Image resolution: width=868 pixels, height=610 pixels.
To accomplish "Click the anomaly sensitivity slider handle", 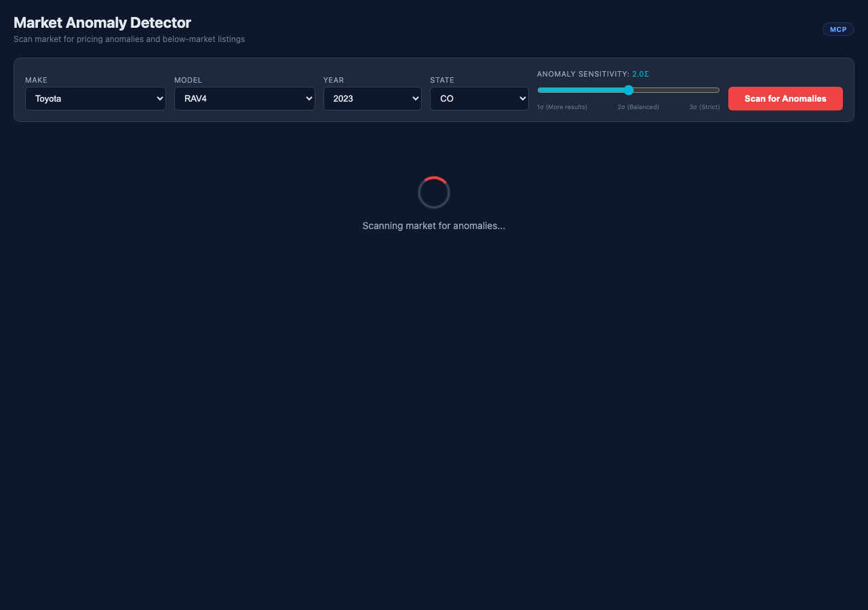I will (x=628, y=89).
